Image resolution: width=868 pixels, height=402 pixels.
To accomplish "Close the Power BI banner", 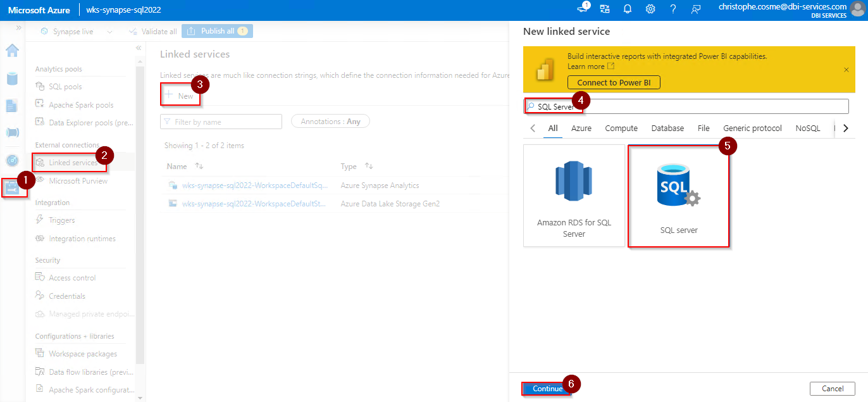I will pos(846,70).
